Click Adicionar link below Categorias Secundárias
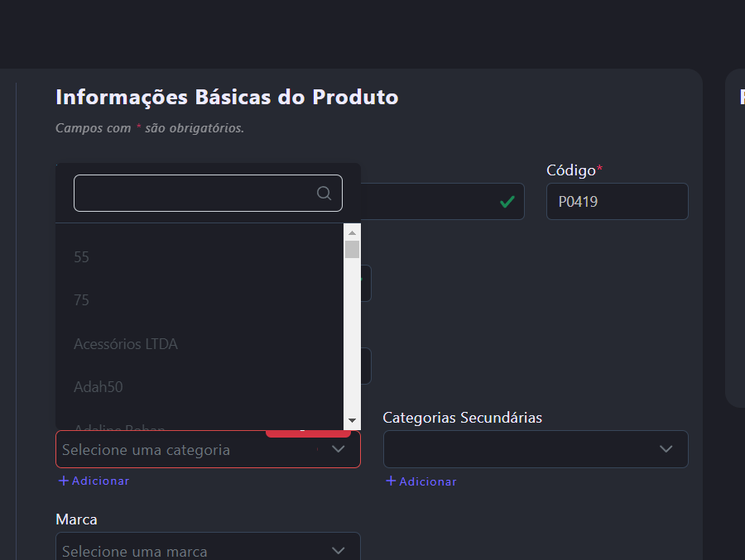This screenshot has width=745, height=560. 428,481
